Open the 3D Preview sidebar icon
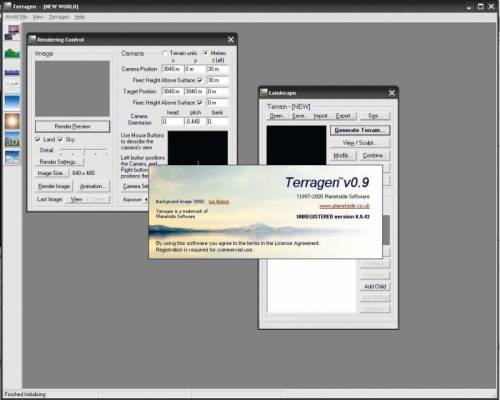 [12, 140]
